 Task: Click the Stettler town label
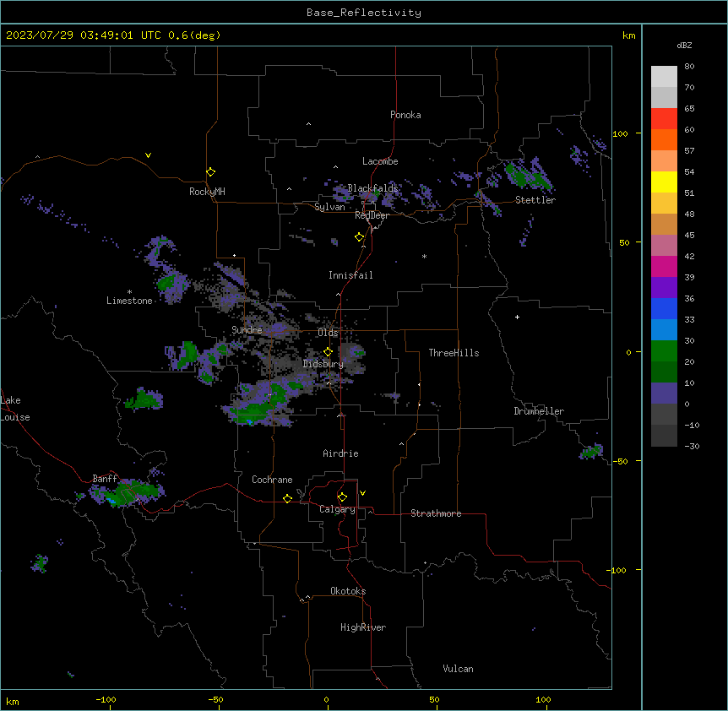535,200
